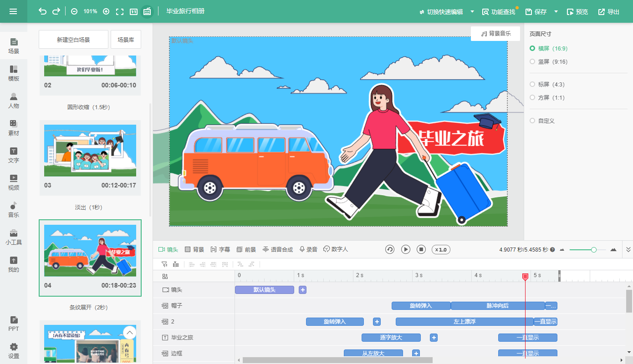Click the layer grouping icon beside filter

(176, 264)
